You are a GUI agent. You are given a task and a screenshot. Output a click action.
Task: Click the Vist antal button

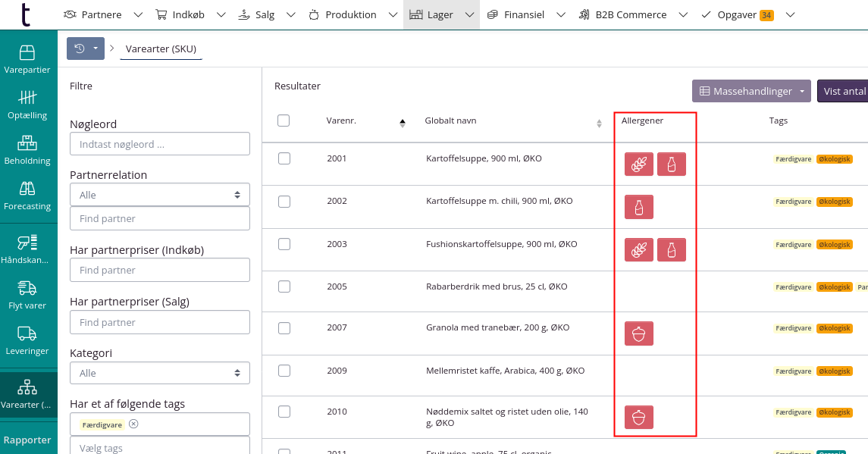(x=843, y=91)
